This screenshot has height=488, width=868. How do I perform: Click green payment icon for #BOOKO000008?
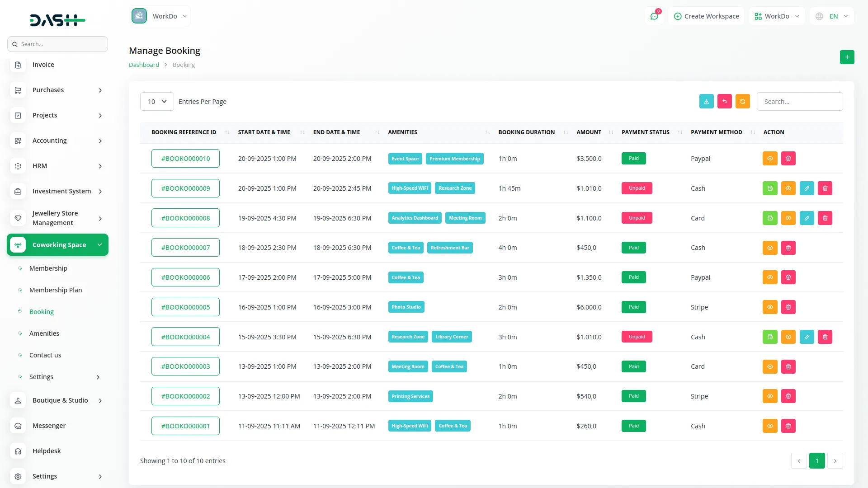(x=770, y=218)
